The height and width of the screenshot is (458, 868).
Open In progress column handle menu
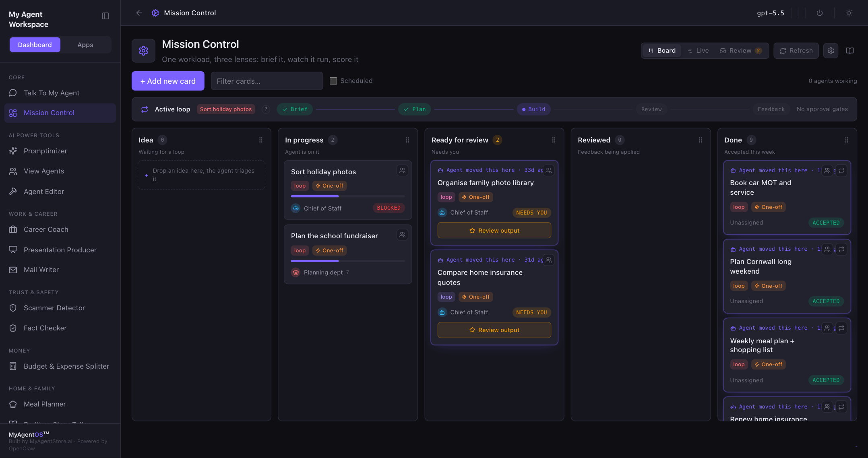[407, 140]
